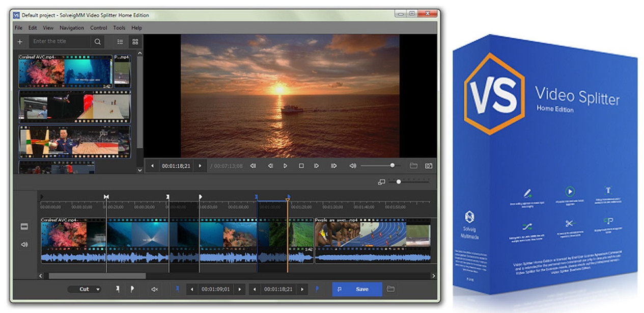Switch media library to list view

pyautogui.click(x=120, y=42)
